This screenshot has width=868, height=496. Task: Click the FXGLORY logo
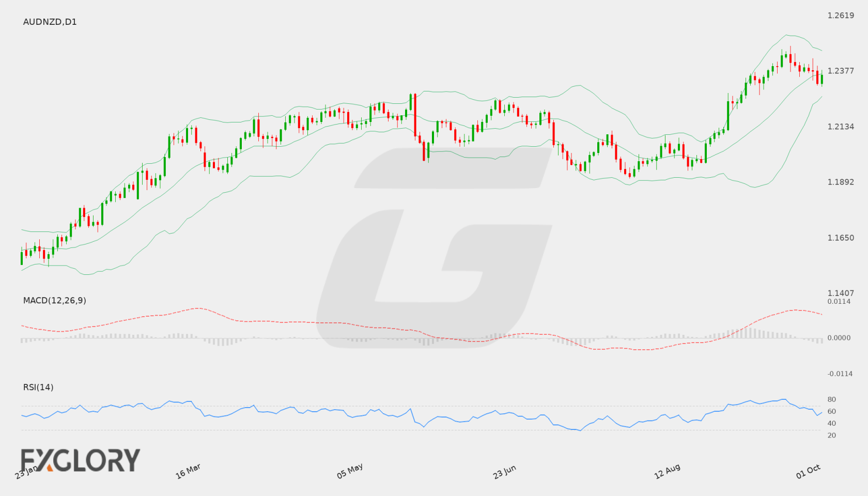point(80,460)
